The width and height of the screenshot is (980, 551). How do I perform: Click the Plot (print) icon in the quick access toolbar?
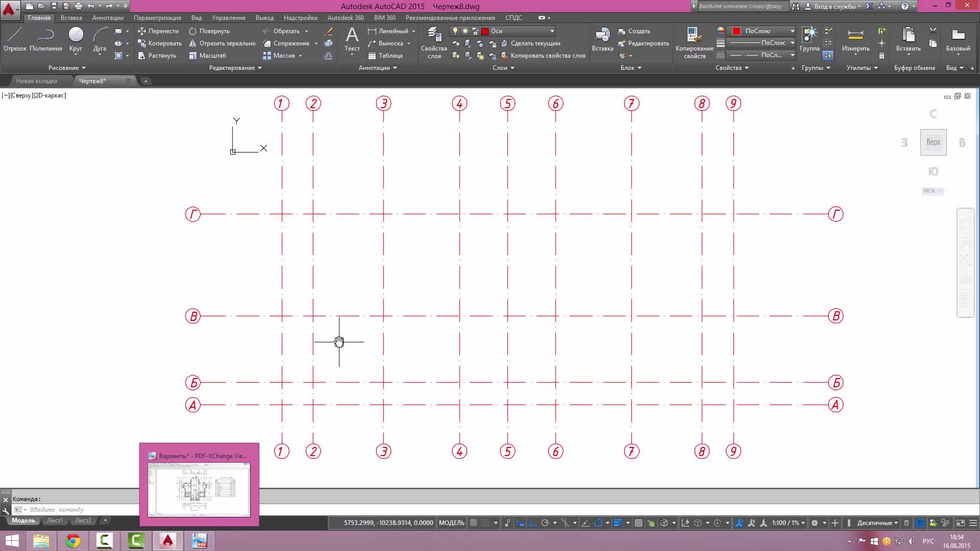78,6
